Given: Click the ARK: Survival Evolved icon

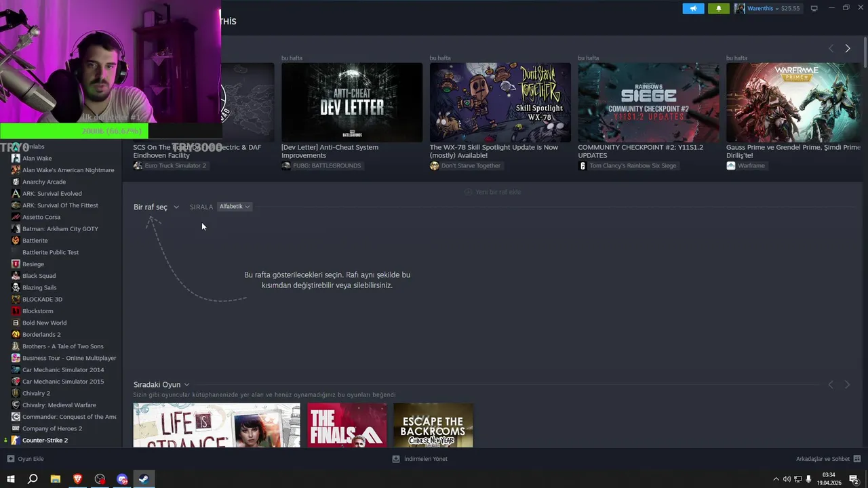Looking at the screenshot, I should click(16, 193).
